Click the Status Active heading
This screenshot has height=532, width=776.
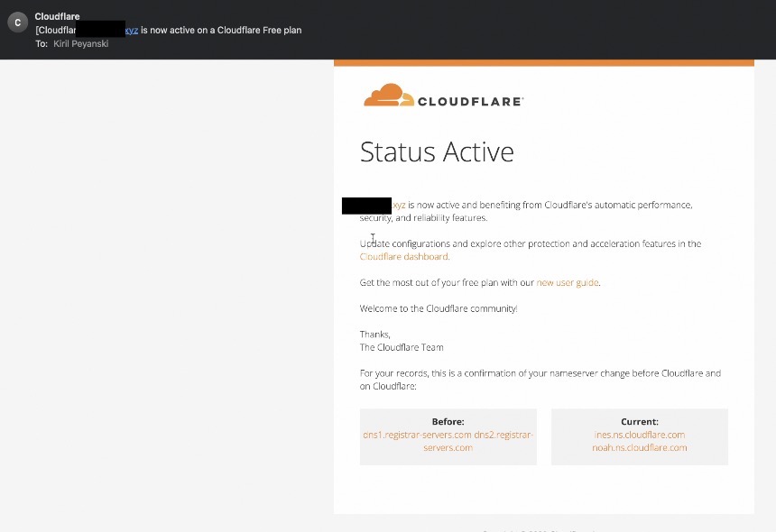tap(437, 151)
